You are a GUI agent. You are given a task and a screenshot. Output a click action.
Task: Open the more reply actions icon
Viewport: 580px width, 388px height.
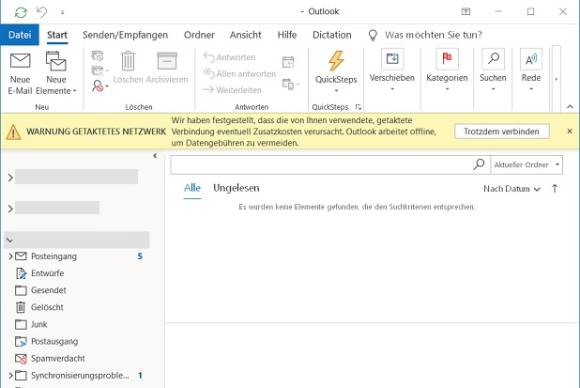point(290,84)
